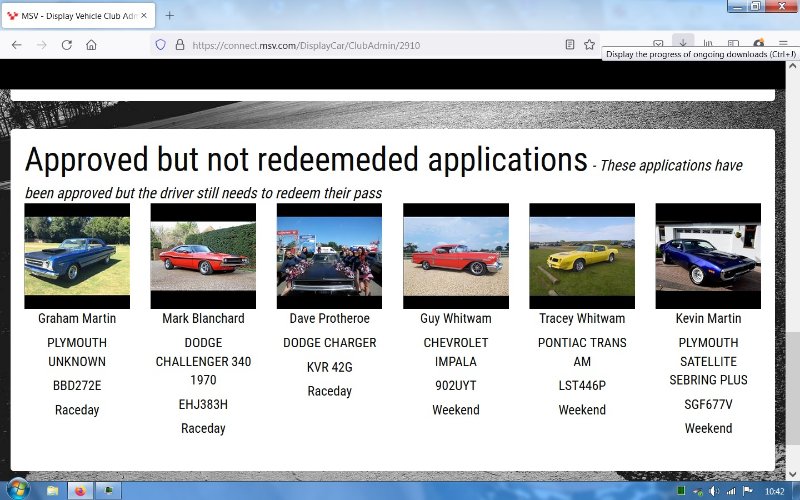This screenshot has width=800, height=500.
Task: Open Graham Martin's blue Plymouth photo
Action: (77, 256)
